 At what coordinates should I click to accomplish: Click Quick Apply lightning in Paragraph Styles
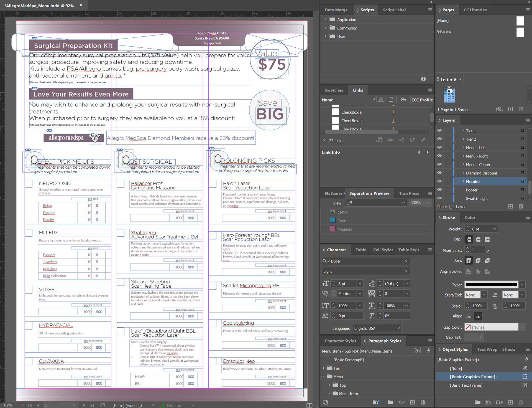[429, 351]
